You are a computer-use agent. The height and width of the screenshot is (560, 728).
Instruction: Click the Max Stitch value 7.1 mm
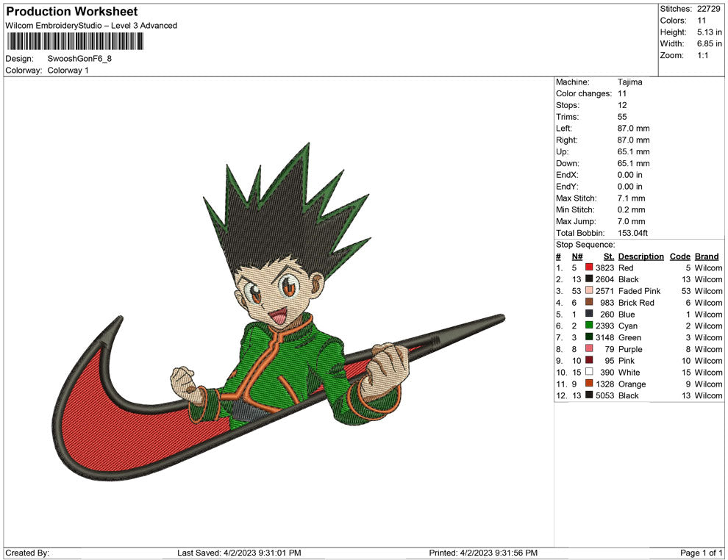click(632, 198)
